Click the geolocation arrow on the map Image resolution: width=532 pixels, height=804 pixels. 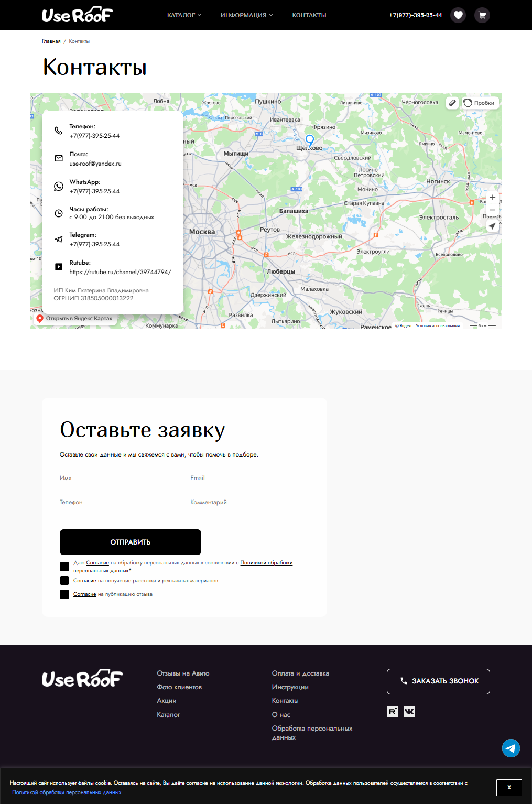pos(492,225)
